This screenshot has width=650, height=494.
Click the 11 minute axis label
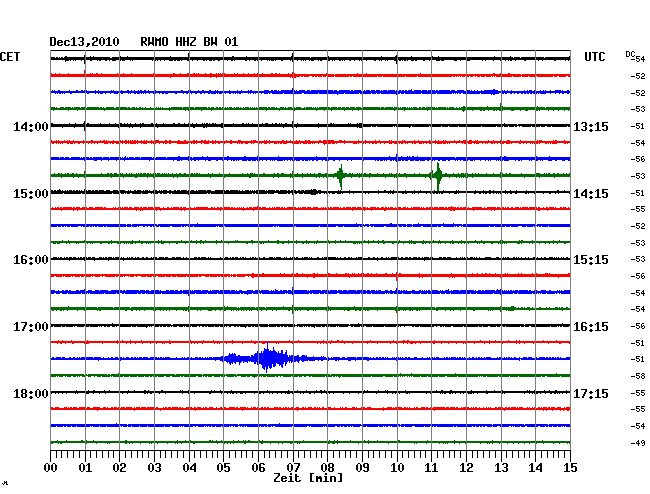coord(432,468)
